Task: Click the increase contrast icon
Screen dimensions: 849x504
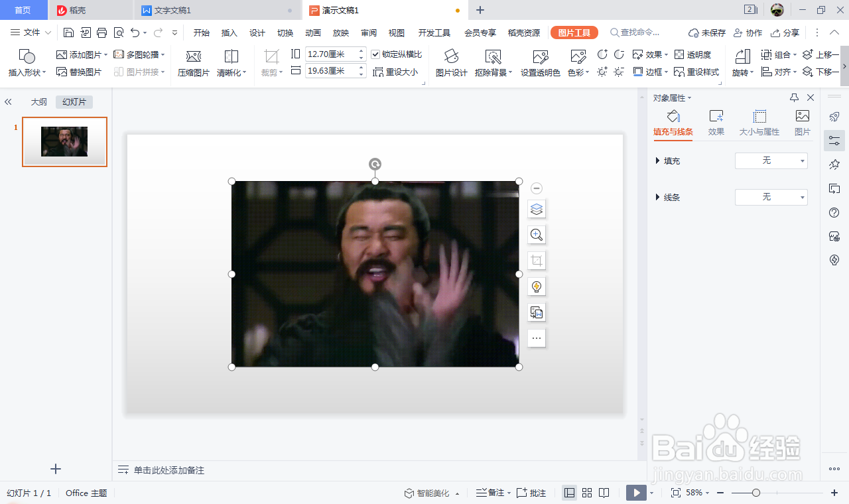Action: pos(602,54)
